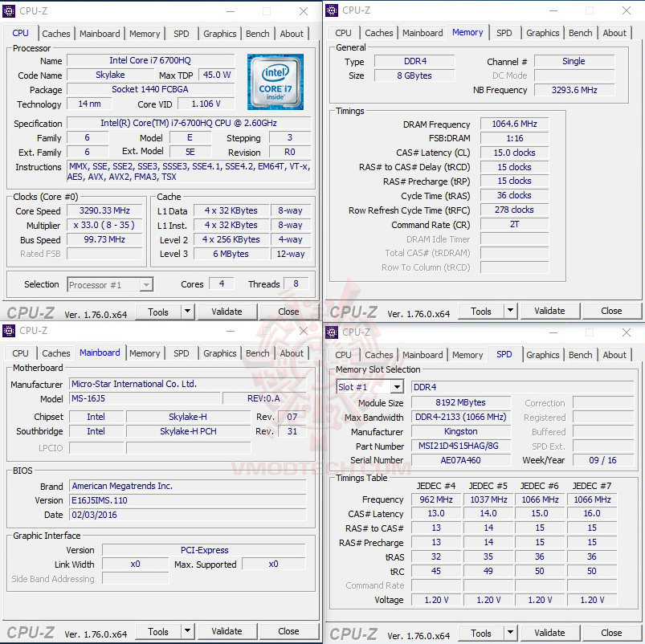Open the Processor #1 selection dropdown
Screen dimensions: 645x644
(x=147, y=284)
